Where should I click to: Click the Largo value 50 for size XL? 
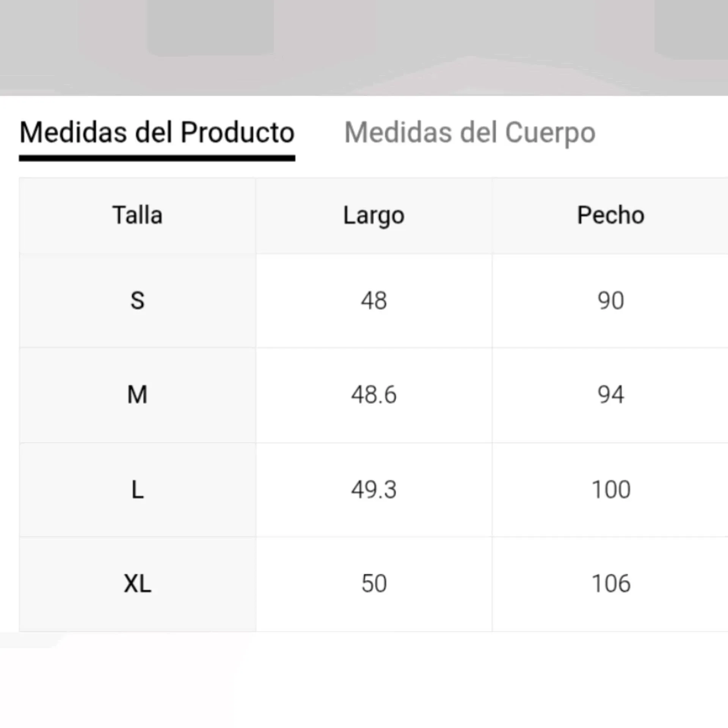374,583
